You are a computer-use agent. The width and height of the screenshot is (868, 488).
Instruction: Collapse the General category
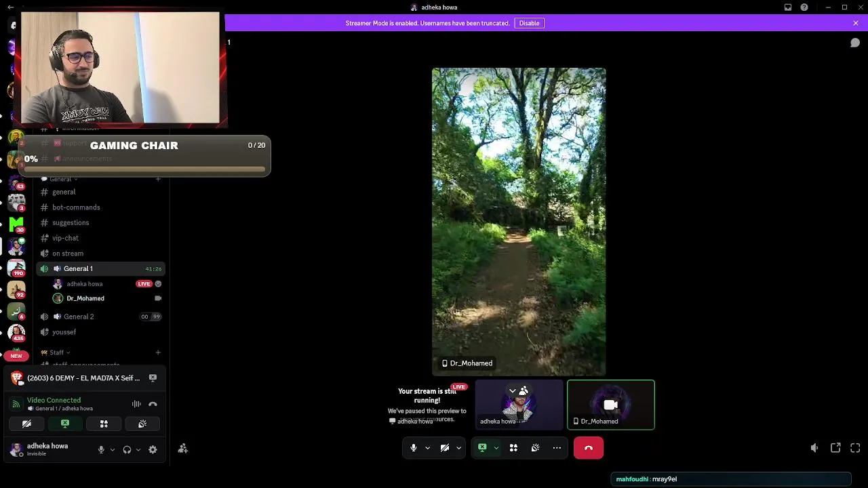(x=60, y=179)
